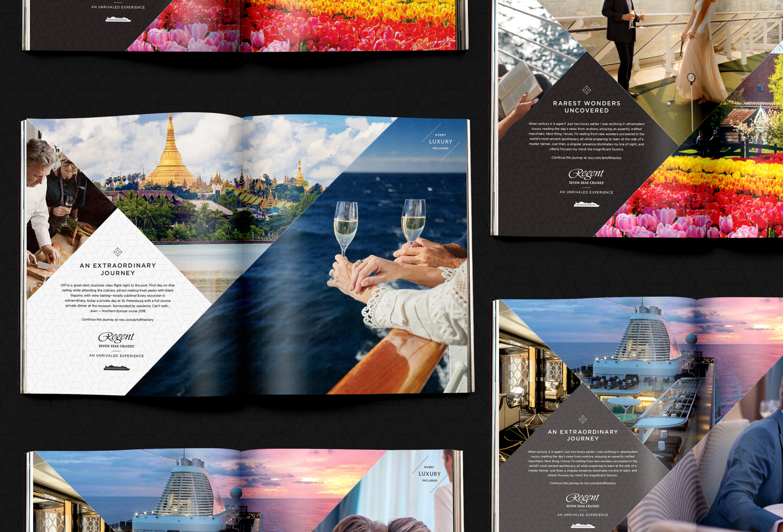The image size is (783, 532).
Task: Click the diamond emblem above the dark-panel Extraordinary Journey heading
Action: 583,419
